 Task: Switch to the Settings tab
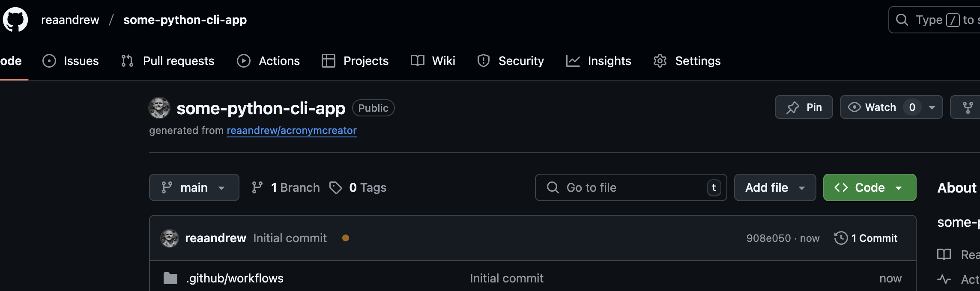tap(687, 61)
